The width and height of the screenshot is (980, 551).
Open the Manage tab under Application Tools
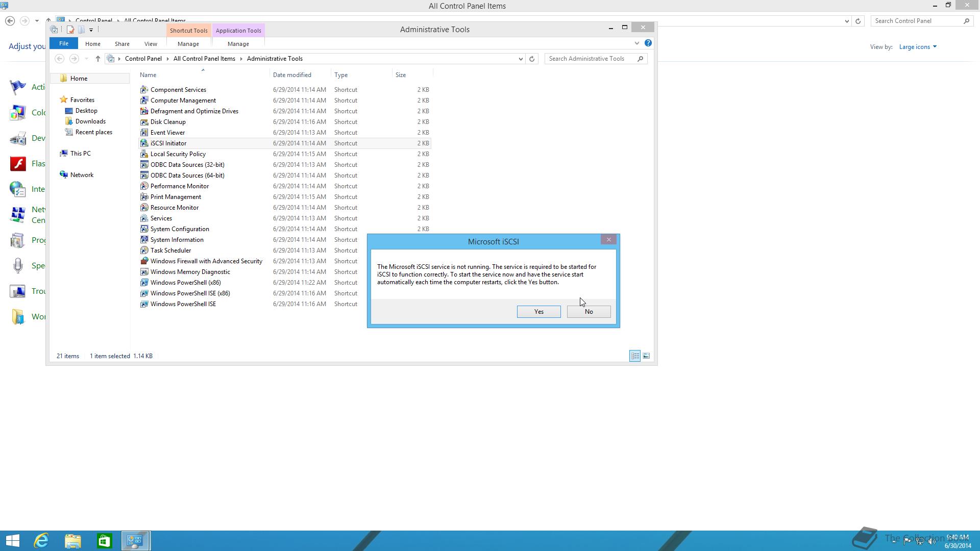pos(238,44)
